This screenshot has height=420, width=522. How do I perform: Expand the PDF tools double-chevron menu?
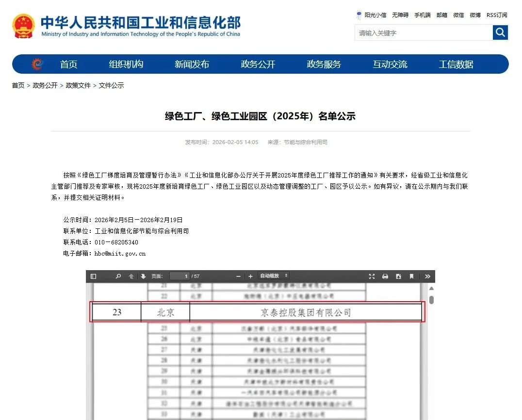click(x=427, y=276)
